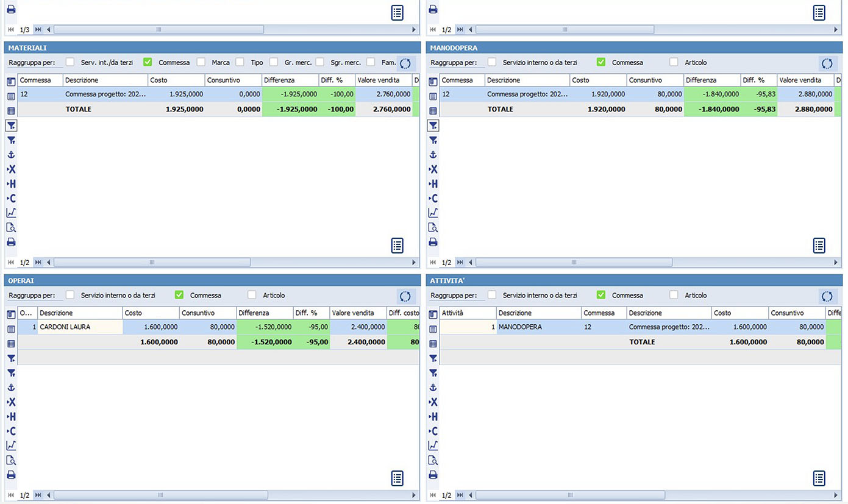Enable Servizio interno o da terzi in ATTIVITA'
Viewport: 848px width, 504px height.
pyautogui.click(x=492, y=295)
